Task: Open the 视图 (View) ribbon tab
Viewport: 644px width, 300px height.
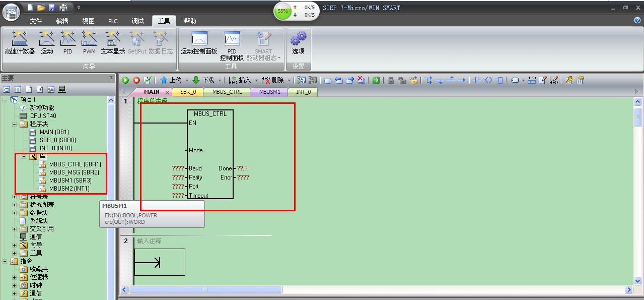Action: pyautogui.click(x=89, y=21)
